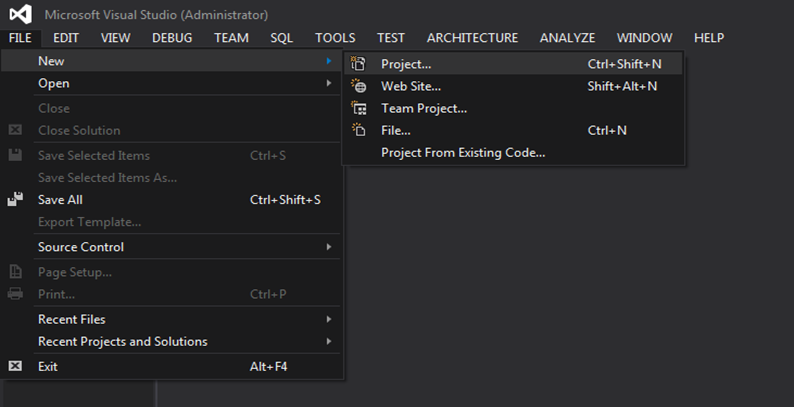Image resolution: width=794 pixels, height=407 pixels.
Task: Expand the Source Control submenu arrow
Action: (329, 247)
